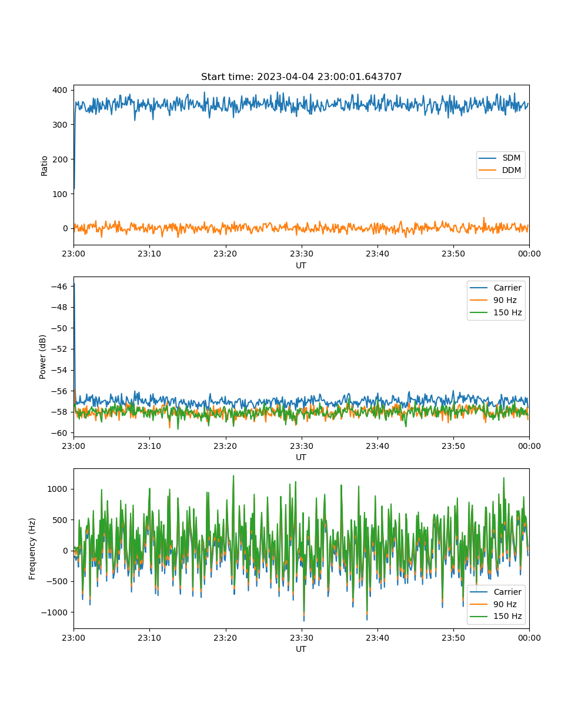
Task: Click the 23:10 tick label under Power plot
Action: point(149,445)
